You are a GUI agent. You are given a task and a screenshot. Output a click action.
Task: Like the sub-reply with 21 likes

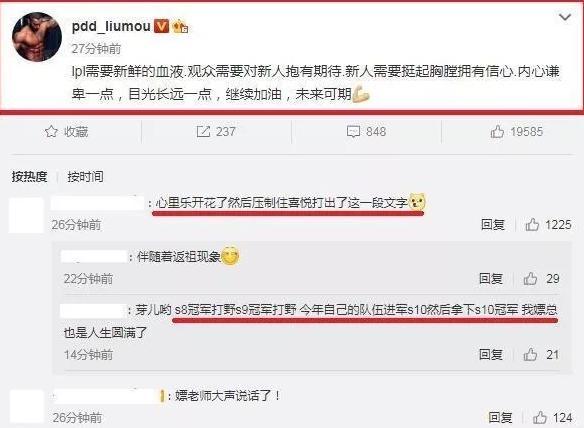(542, 355)
